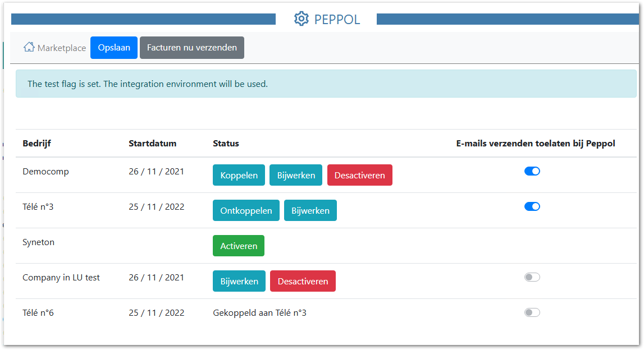Click Ontkoppelen for Télé n°3
Viewport: 644px width, 350px height.
pyautogui.click(x=246, y=210)
